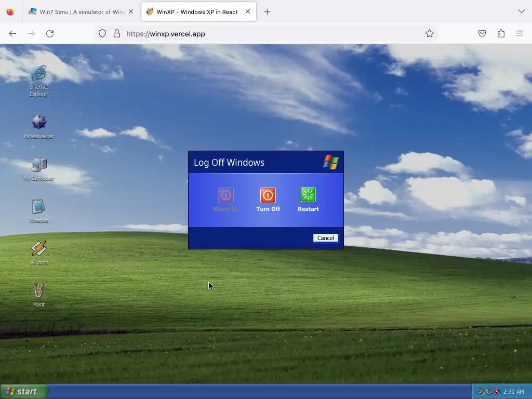Click the red shield tray icon

(497, 392)
